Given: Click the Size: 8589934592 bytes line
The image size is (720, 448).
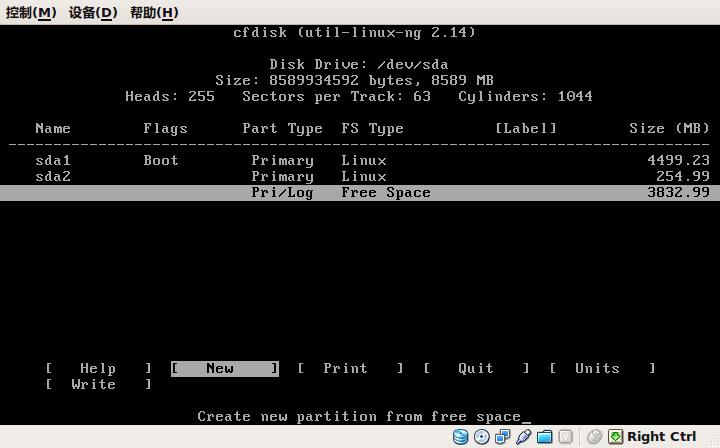Looking at the screenshot, I should click(x=354, y=80).
